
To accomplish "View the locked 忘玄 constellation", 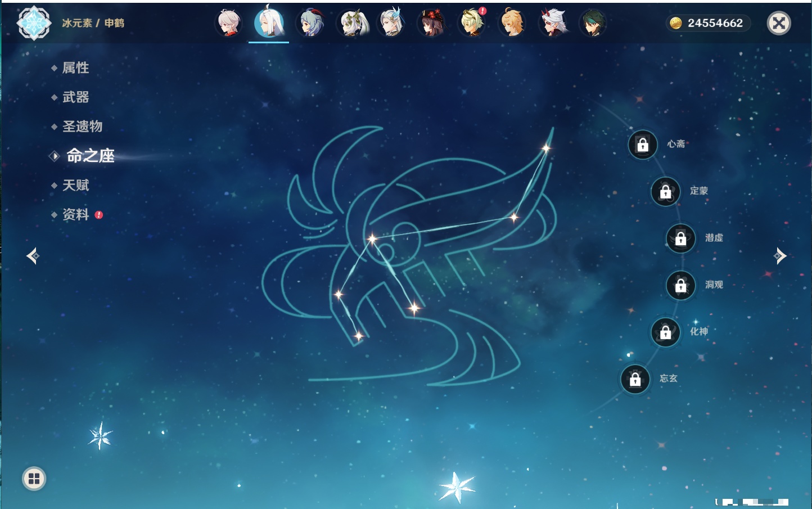I will pyautogui.click(x=635, y=380).
